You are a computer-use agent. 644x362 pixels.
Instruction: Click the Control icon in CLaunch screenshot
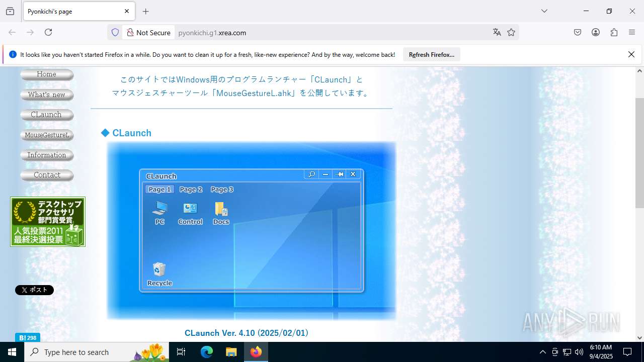click(190, 213)
